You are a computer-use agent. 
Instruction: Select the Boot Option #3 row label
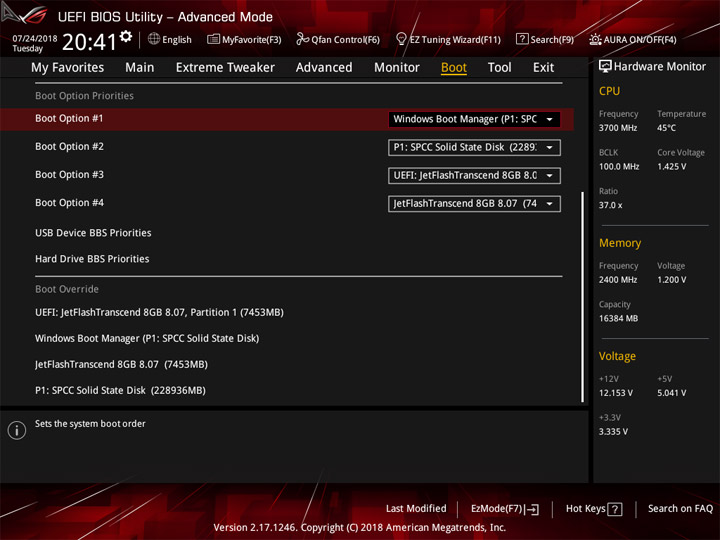(69, 174)
